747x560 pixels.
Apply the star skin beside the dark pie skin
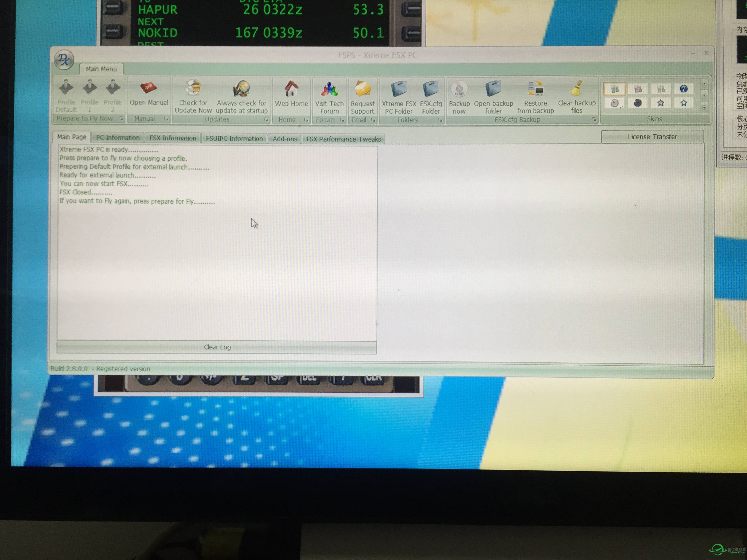pos(660,103)
